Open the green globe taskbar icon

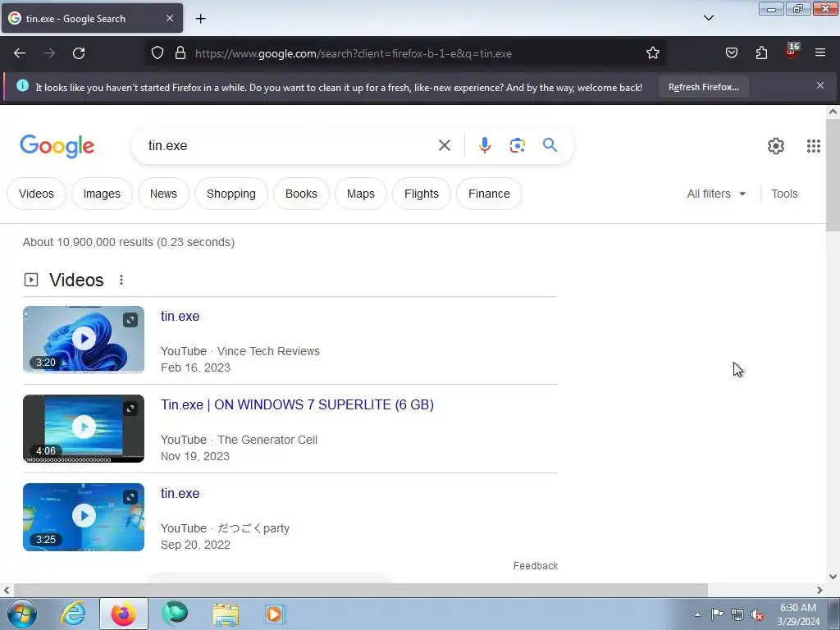coord(175,614)
